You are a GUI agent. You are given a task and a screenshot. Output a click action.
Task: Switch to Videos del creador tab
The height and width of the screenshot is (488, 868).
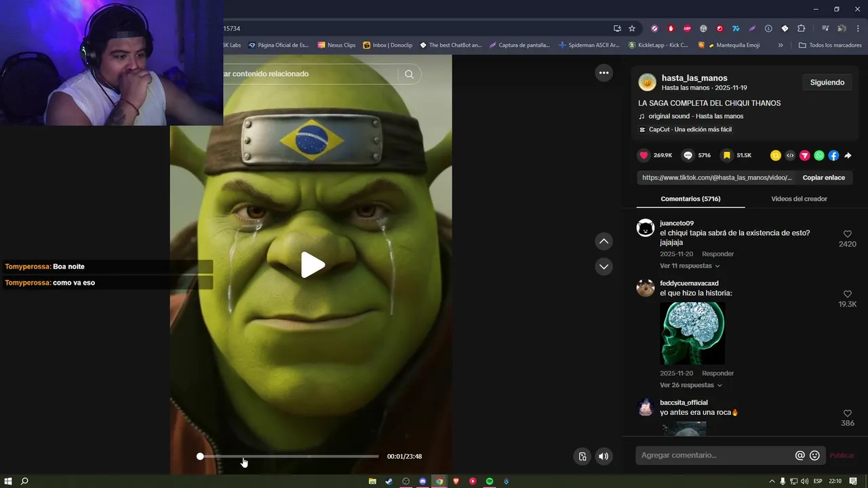[x=799, y=199]
